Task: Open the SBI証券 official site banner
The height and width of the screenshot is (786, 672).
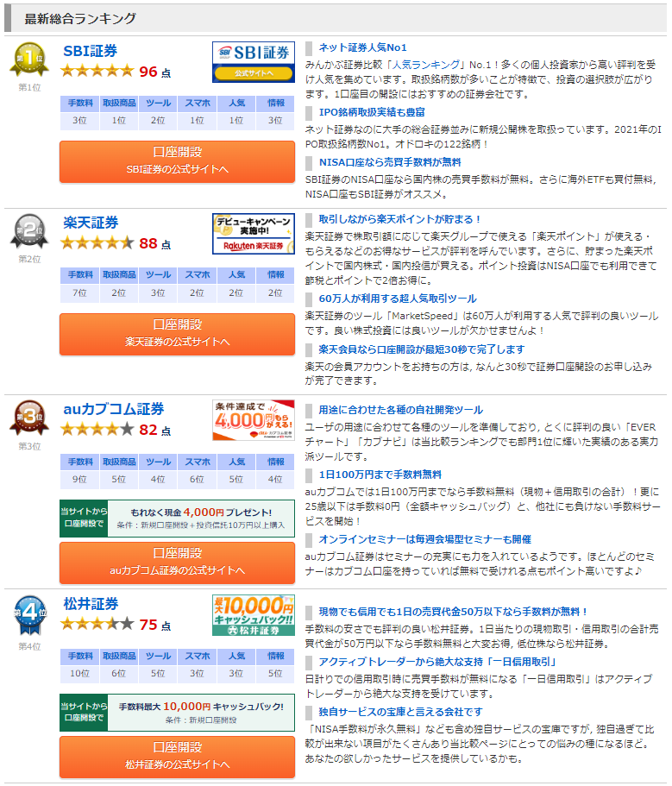Action: coord(253,61)
